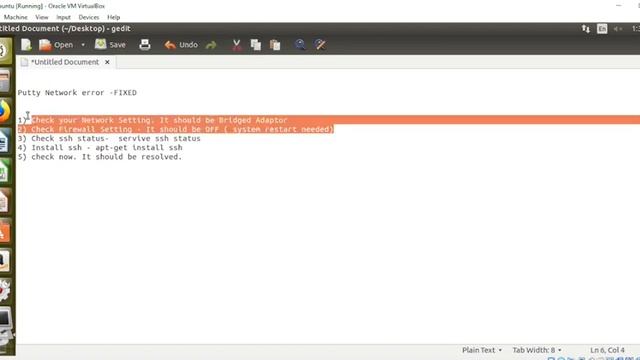
Task: Open the Files manager in launcher
Action: 4,81
